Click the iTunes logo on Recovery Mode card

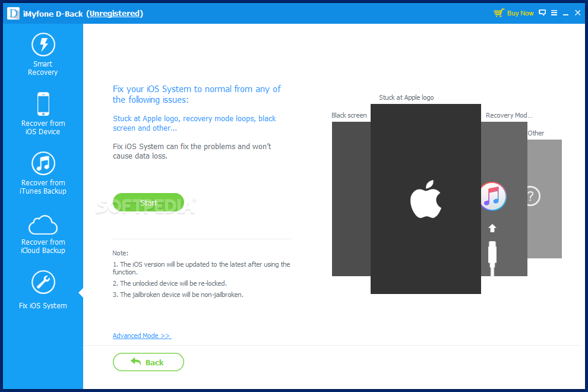(x=493, y=196)
